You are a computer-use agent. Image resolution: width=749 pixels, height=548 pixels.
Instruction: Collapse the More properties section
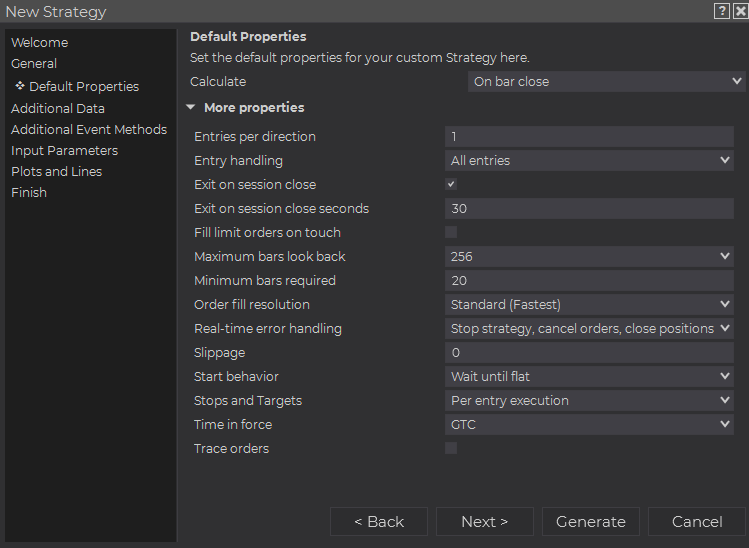coord(191,107)
